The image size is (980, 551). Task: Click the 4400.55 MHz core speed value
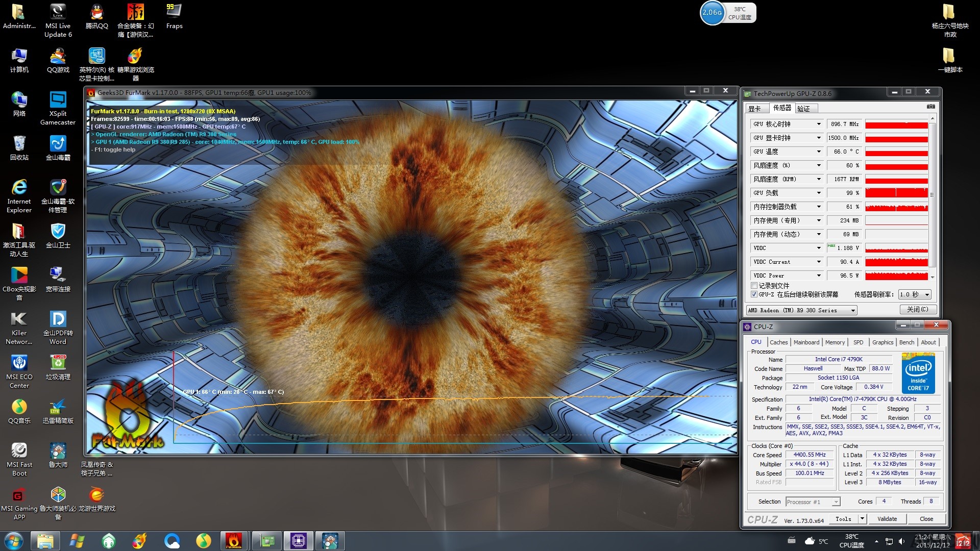click(810, 455)
